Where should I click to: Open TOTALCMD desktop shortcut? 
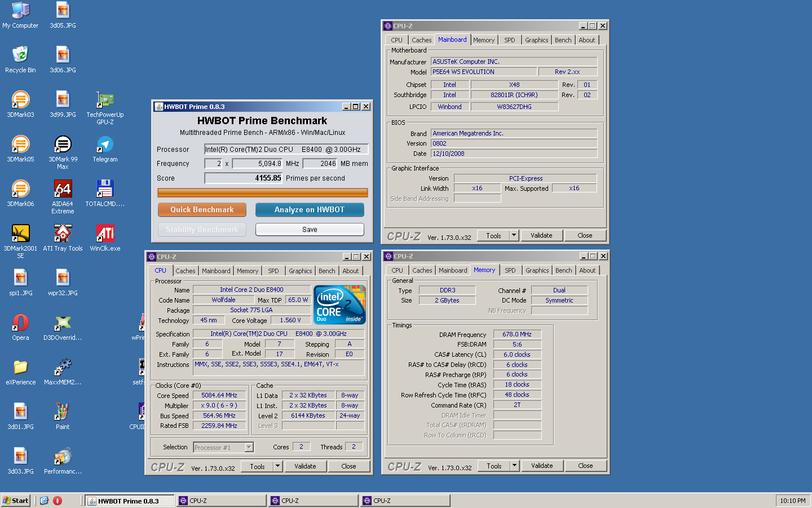tap(105, 194)
